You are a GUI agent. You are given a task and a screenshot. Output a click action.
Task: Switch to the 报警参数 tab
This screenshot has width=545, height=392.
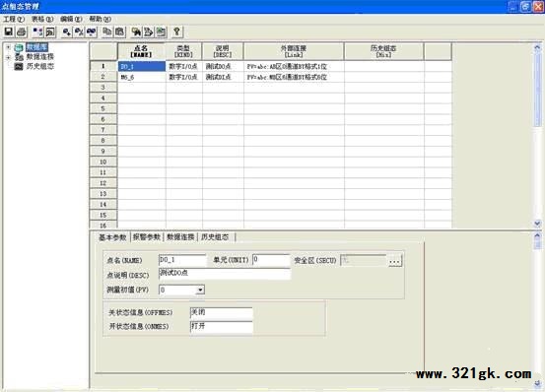146,237
